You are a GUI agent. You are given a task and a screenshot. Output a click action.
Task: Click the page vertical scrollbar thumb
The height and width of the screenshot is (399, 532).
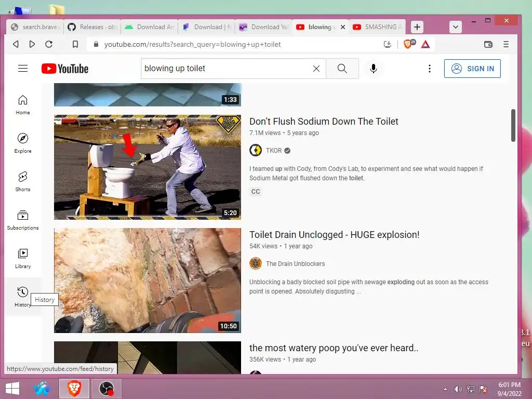coord(513,125)
